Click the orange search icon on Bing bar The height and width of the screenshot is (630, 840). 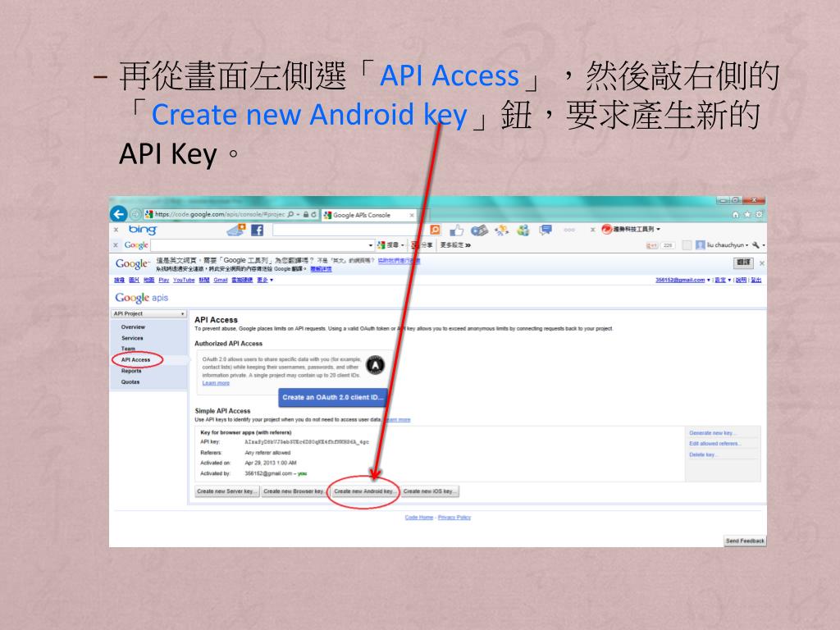435,230
